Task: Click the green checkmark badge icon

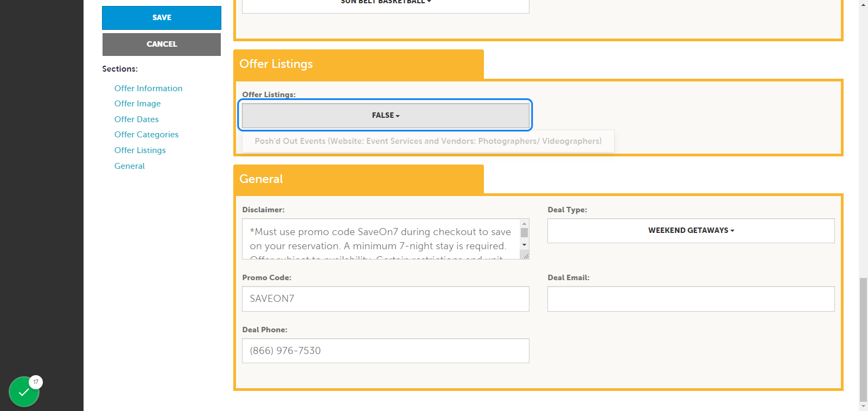Action: click(24, 391)
